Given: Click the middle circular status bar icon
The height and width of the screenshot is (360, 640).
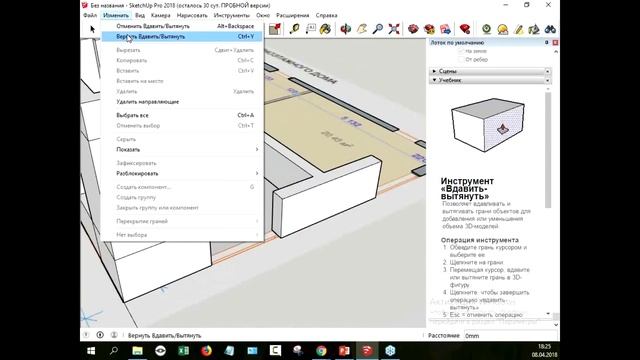Looking at the screenshot, I should pyautogui.click(x=100, y=335).
